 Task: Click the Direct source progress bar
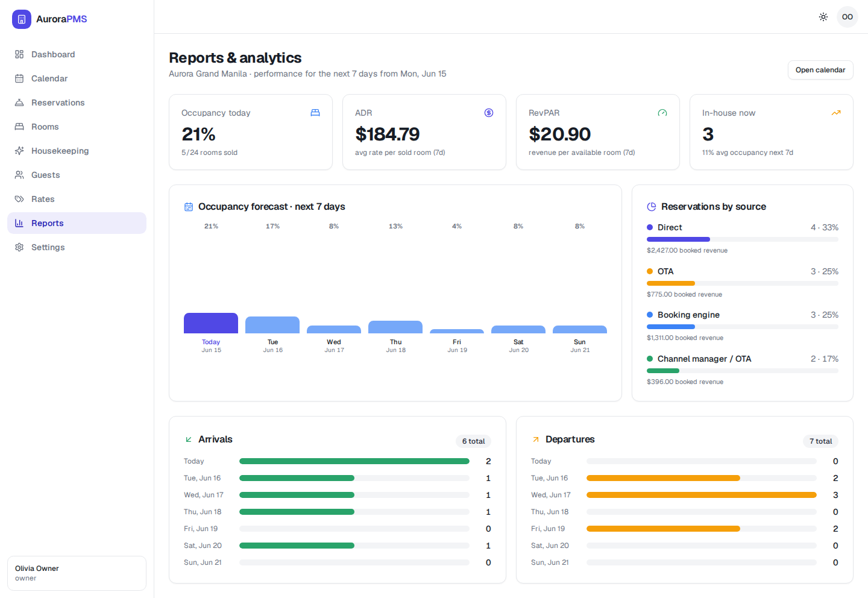(x=743, y=239)
